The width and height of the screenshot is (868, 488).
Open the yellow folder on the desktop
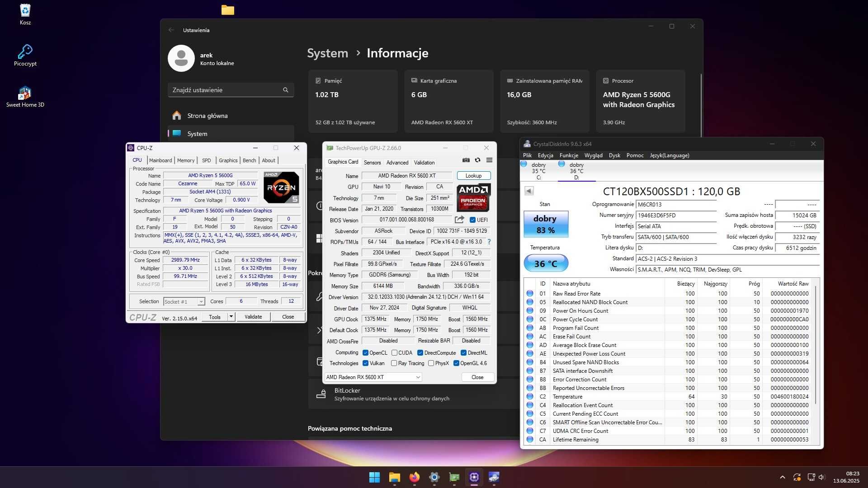pyautogui.click(x=228, y=10)
